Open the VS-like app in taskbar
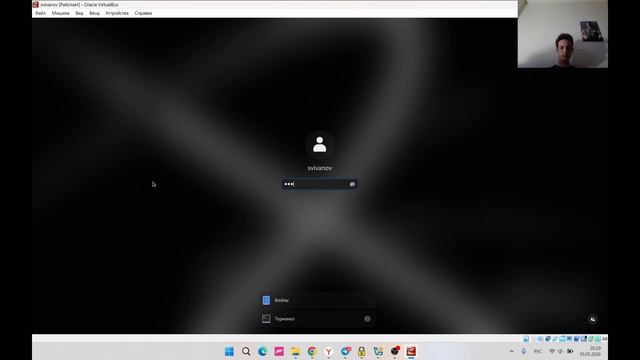 (378, 351)
